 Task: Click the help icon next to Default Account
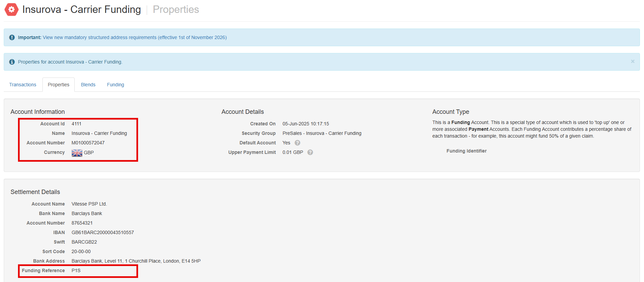[x=298, y=143]
